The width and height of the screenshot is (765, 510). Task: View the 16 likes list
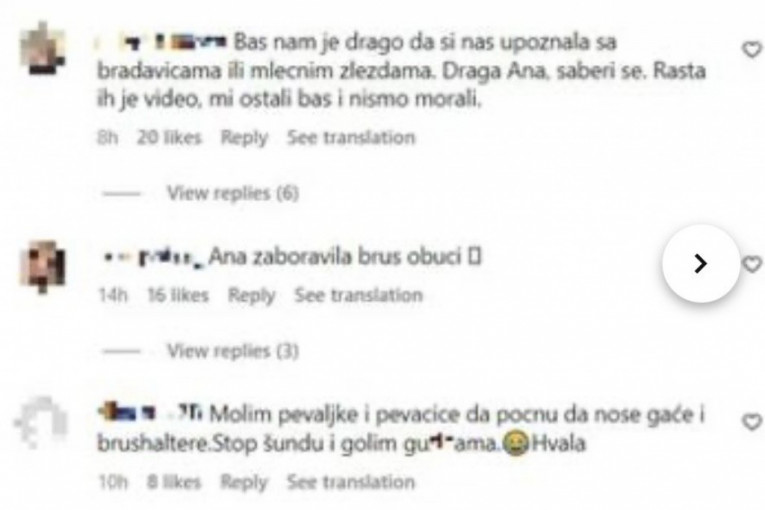pyautogui.click(x=178, y=295)
